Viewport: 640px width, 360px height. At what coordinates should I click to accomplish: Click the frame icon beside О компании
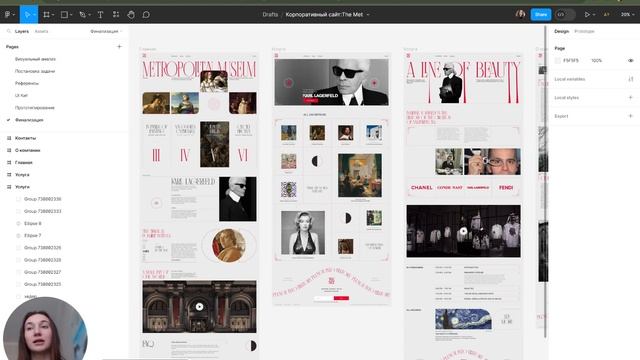click(x=9, y=150)
